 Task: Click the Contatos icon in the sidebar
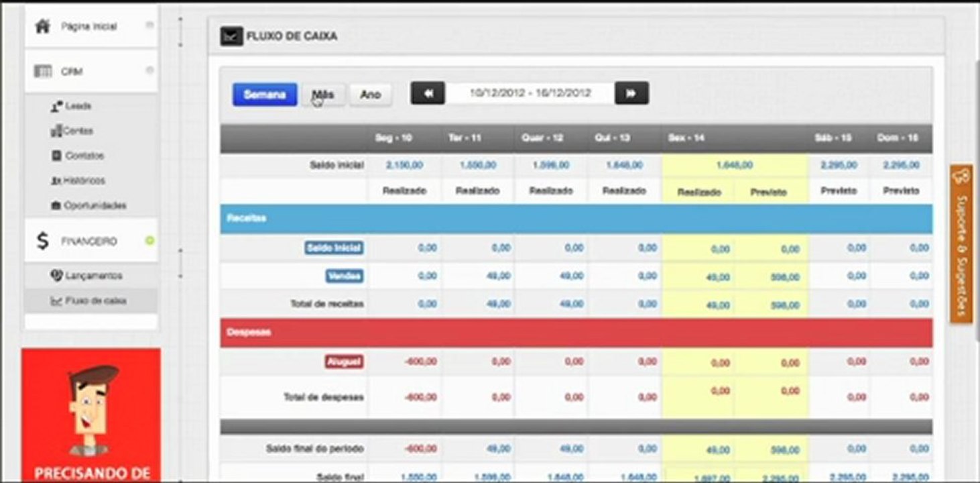(x=56, y=156)
